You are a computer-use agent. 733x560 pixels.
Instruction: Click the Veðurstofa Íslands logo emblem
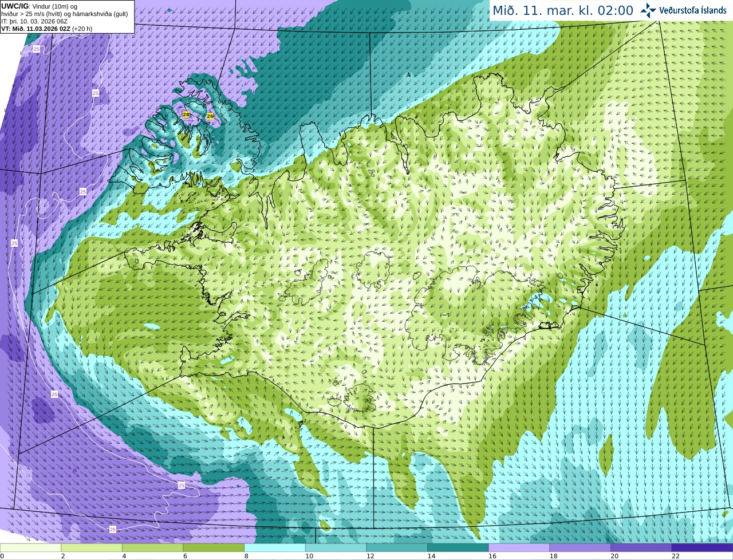648,10
